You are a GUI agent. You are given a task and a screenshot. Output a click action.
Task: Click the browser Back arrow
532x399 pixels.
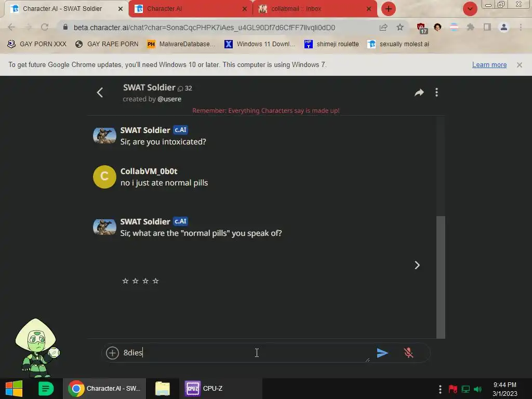tap(11, 27)
